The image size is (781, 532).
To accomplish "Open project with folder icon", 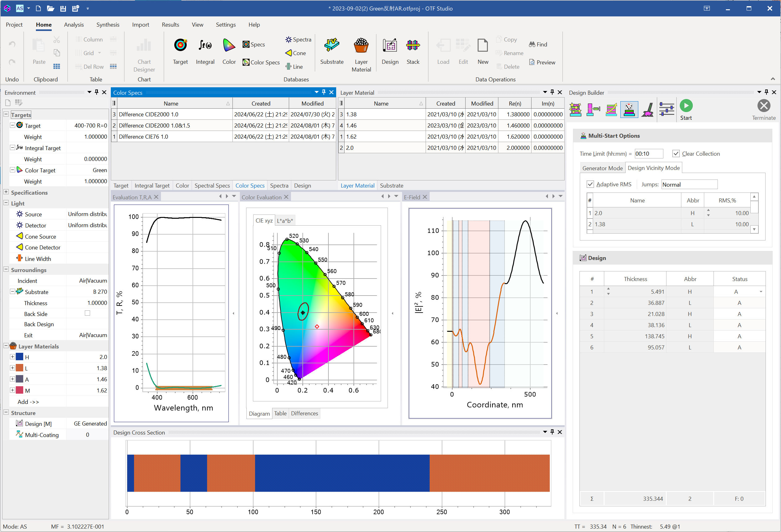I will pos(50,8).
